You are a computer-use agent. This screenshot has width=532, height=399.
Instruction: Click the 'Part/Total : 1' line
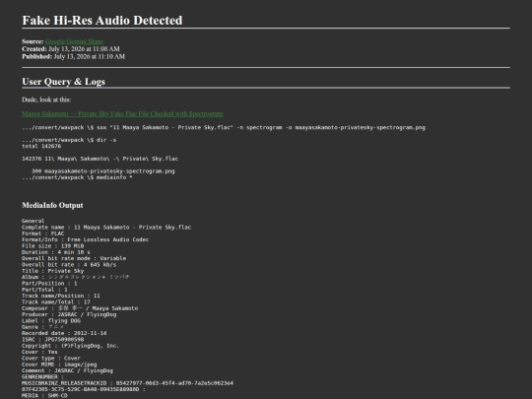(44, 290)
